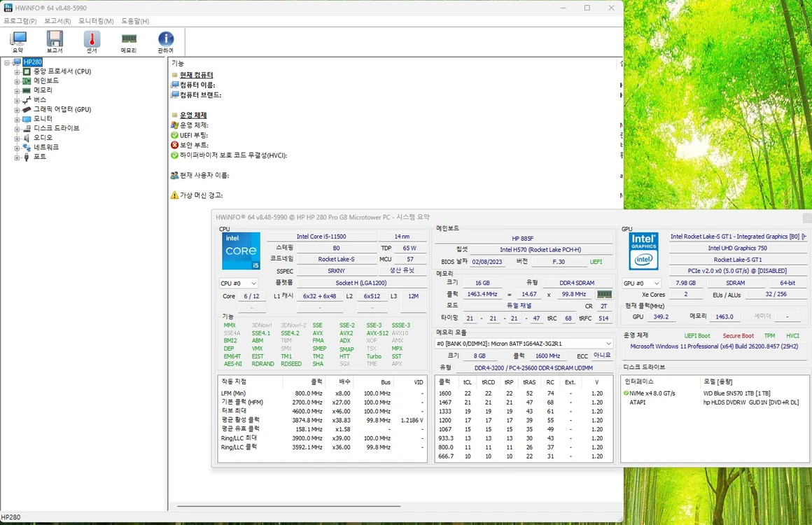Click the computer icon beside 컴퓨터 브랜드
The width and height of the screenshot is (812, 525).
click(175, 94)
